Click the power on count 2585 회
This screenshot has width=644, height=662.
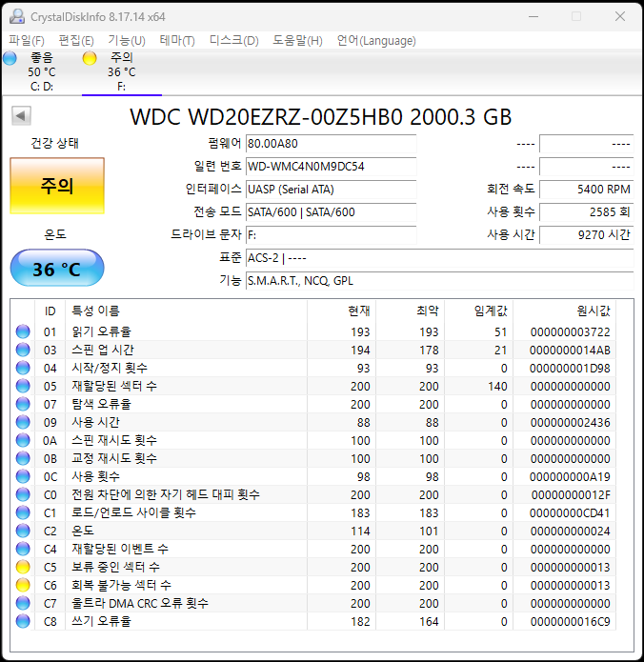point(587,212)
